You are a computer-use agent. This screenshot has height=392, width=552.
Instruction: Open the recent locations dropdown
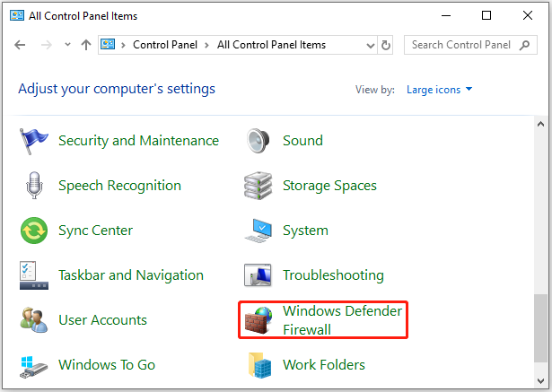(67, 45)
